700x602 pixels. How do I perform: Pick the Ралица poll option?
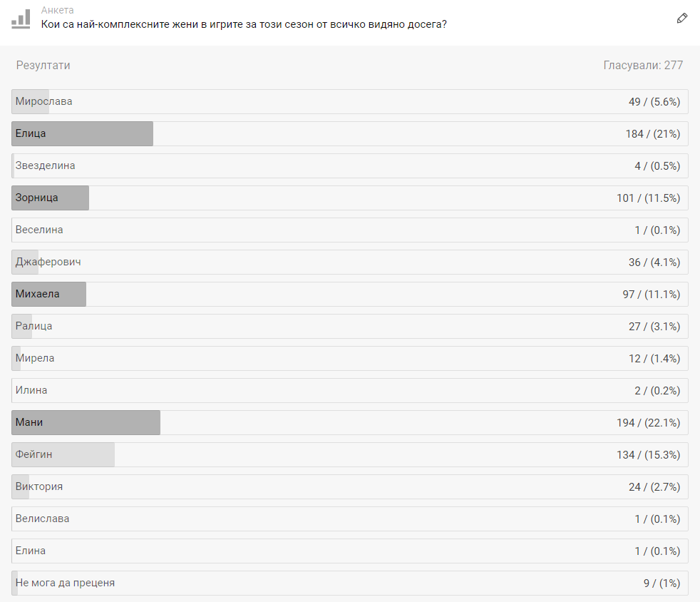click(x=349, y=326)
